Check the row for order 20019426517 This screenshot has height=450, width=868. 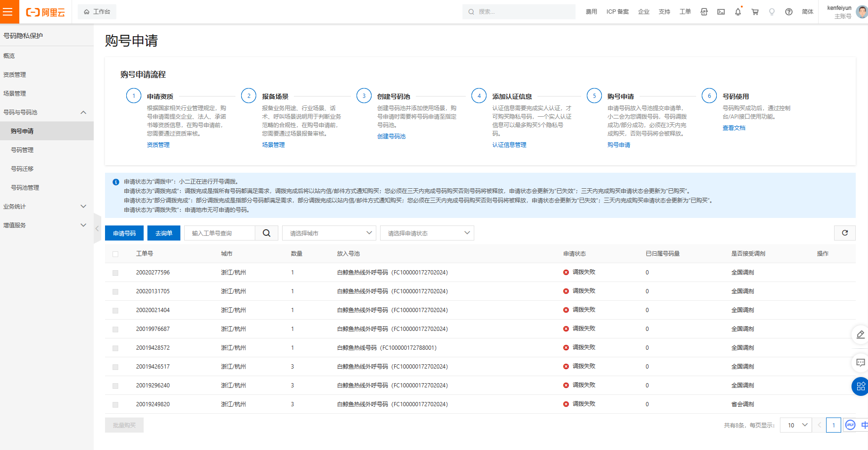point(115,367)
